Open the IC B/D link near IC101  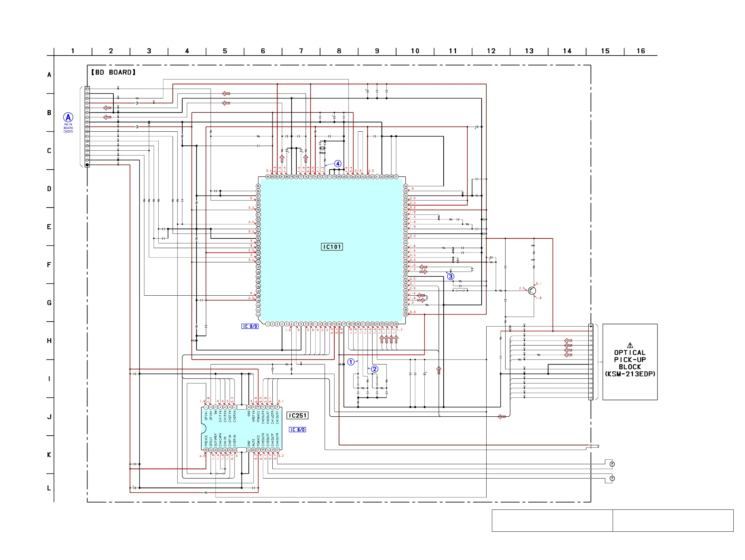point(250,326)
